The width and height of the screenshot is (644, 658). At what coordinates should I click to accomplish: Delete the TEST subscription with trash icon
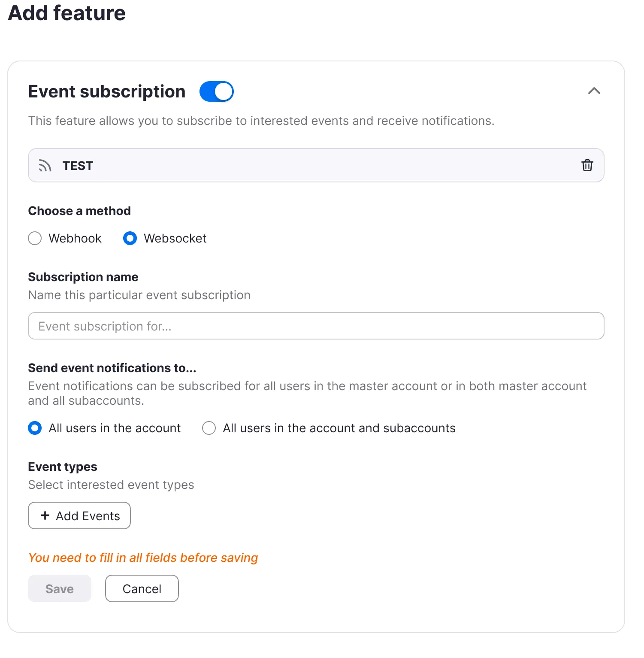(587, 165)
